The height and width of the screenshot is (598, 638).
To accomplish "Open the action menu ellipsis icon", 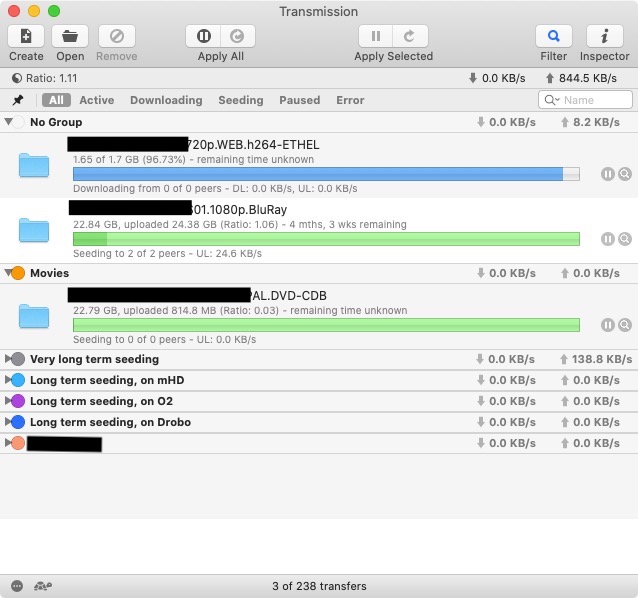I will coord(17,586).
